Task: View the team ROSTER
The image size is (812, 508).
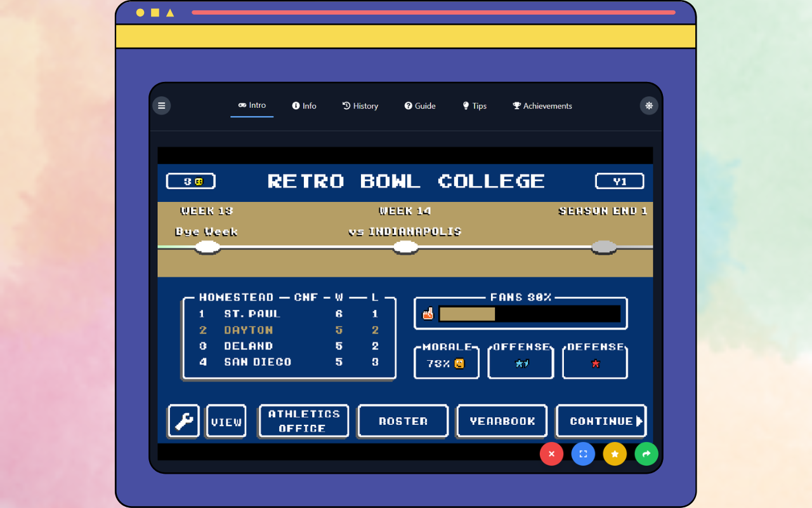Action: [x=403, y=420]
